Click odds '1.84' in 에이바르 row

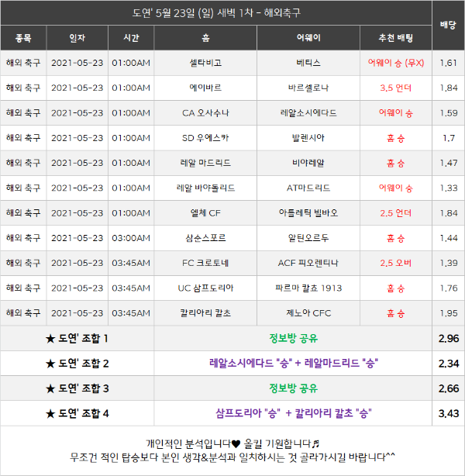click(x=449, y=88)
